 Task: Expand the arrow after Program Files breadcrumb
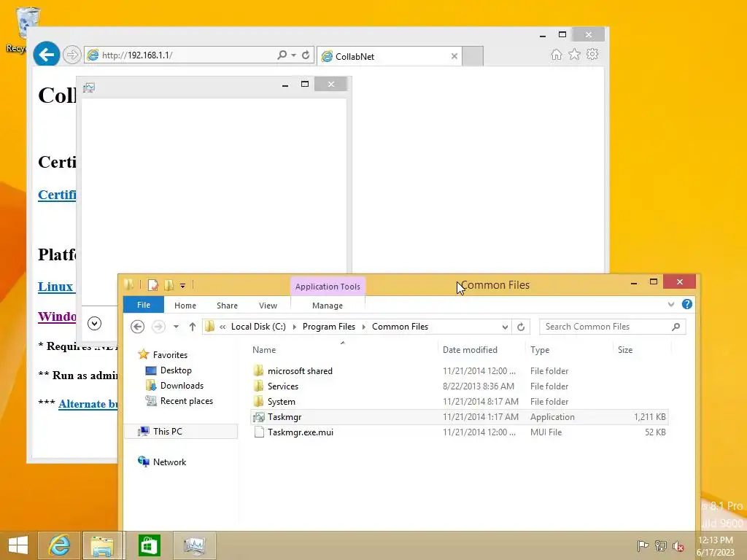(x=364, y=327)
